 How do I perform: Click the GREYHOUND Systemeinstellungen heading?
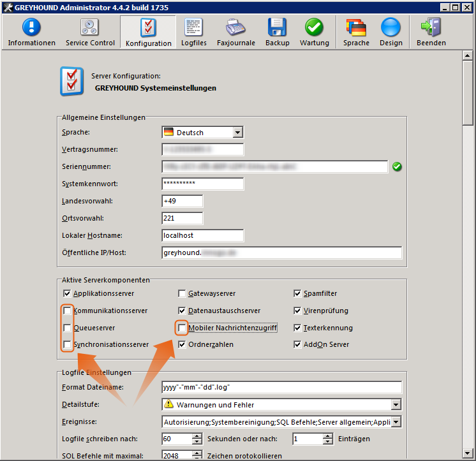[x=156, y=88]
